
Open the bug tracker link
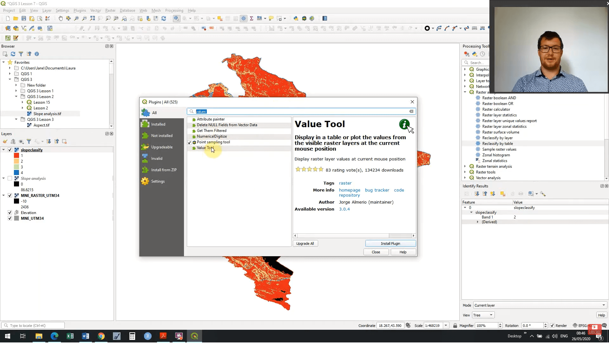[377, 190]
